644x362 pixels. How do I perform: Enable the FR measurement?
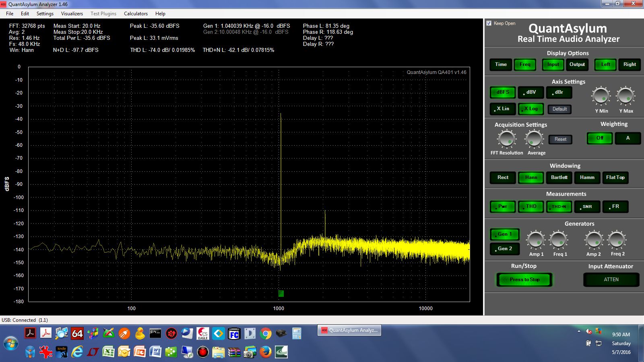[x=615, y=207]
